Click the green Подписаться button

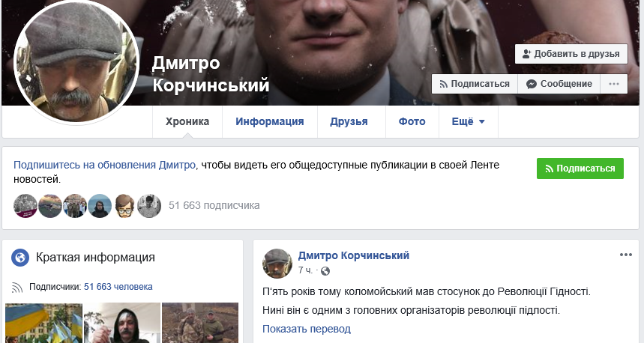point(580,169)
